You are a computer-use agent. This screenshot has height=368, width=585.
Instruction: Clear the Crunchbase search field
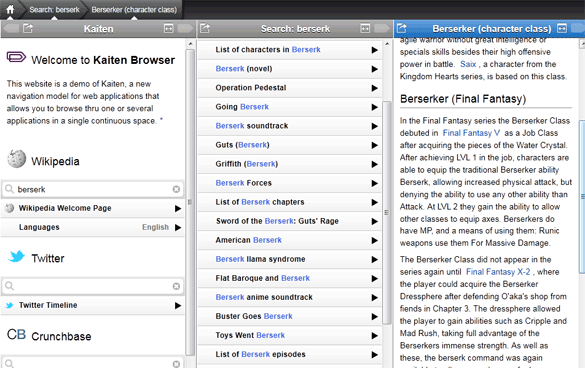coord(176,364)
